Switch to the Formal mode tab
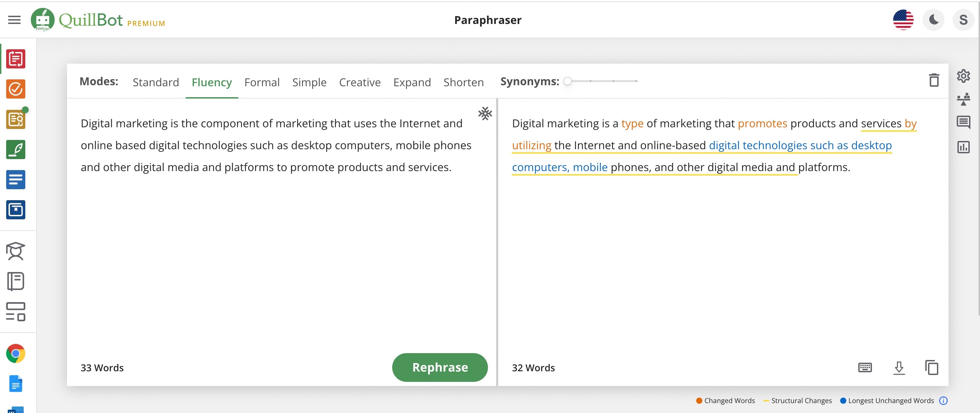Screen dimensions: 980x413 pyautogui.click(x=262, y=82)
